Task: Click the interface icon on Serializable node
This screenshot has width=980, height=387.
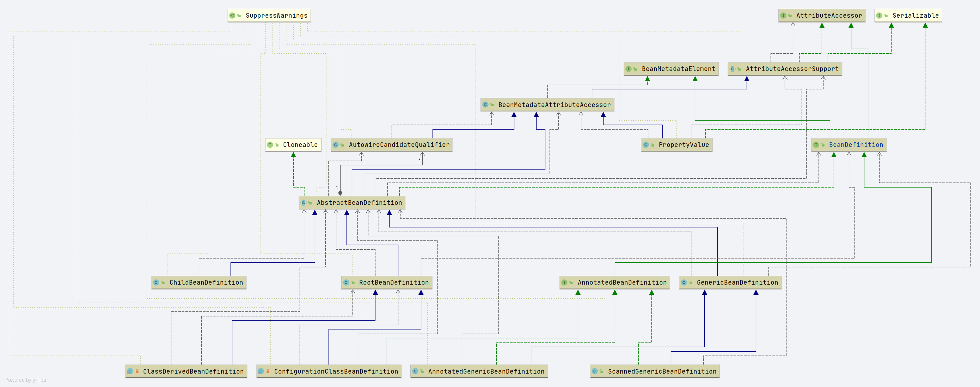Action: pyautogui.click(x=879, y=16)
